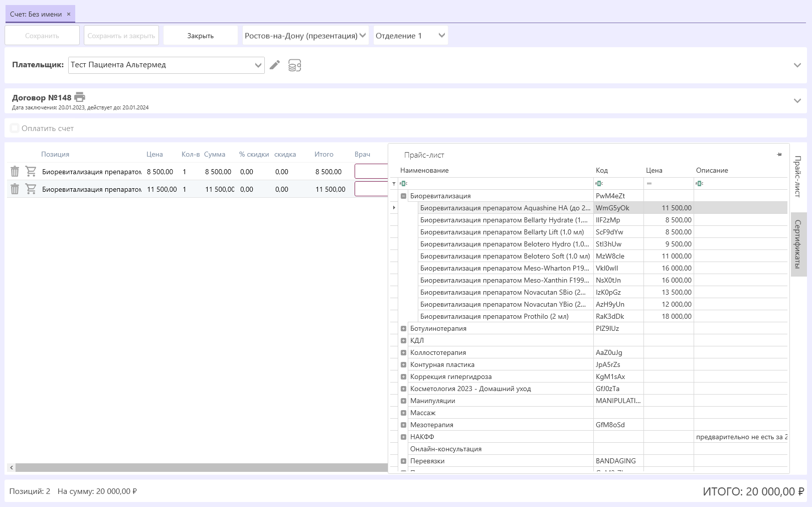Expand the Договор №148 section chevron
This screenshot has height=507, width=812.
[797, 101]
